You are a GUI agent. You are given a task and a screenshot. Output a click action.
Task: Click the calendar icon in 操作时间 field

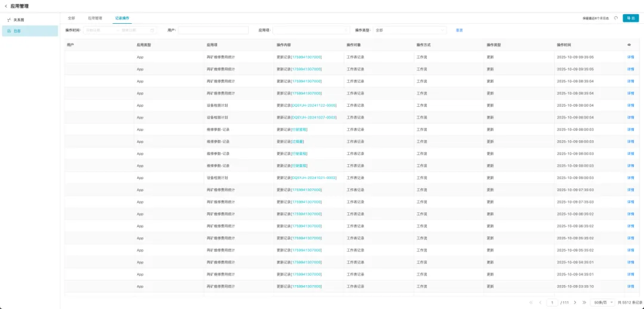pos(152,30)
